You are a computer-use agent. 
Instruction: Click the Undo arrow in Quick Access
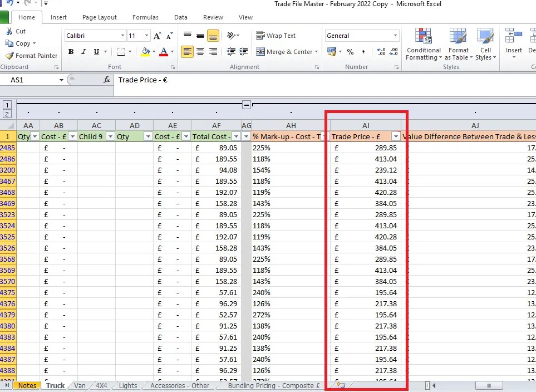tap(9, 3)
